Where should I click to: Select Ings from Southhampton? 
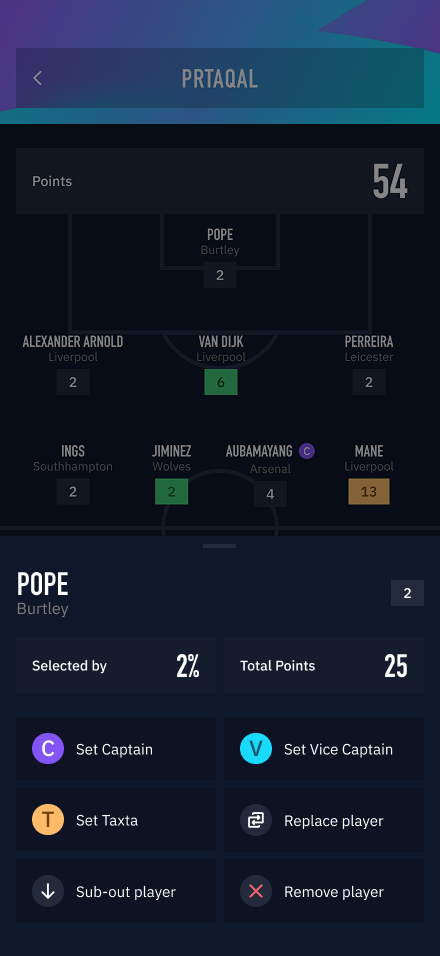[x=73, y=474]
